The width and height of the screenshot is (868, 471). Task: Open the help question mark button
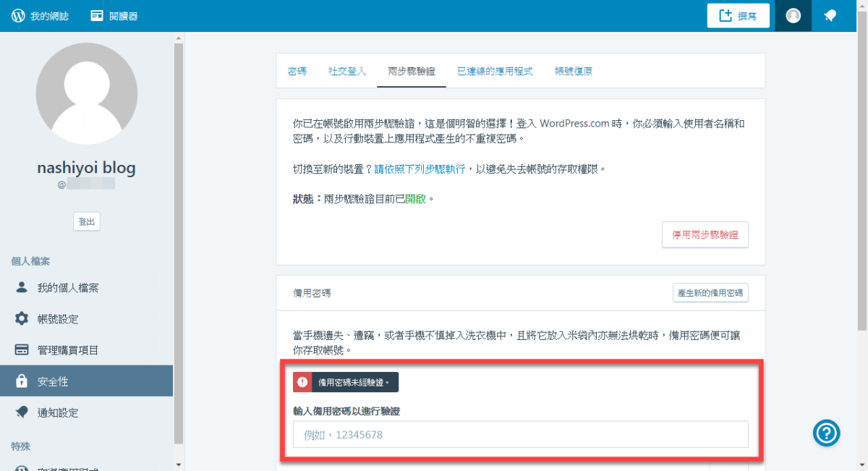click(x=827, y=433)
